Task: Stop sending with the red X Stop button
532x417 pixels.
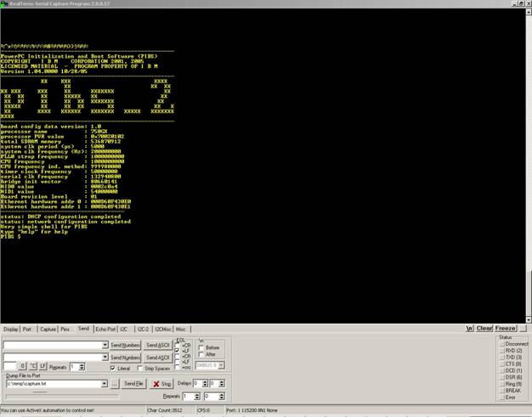Action: pyautogui.click(x=161, y=384)
